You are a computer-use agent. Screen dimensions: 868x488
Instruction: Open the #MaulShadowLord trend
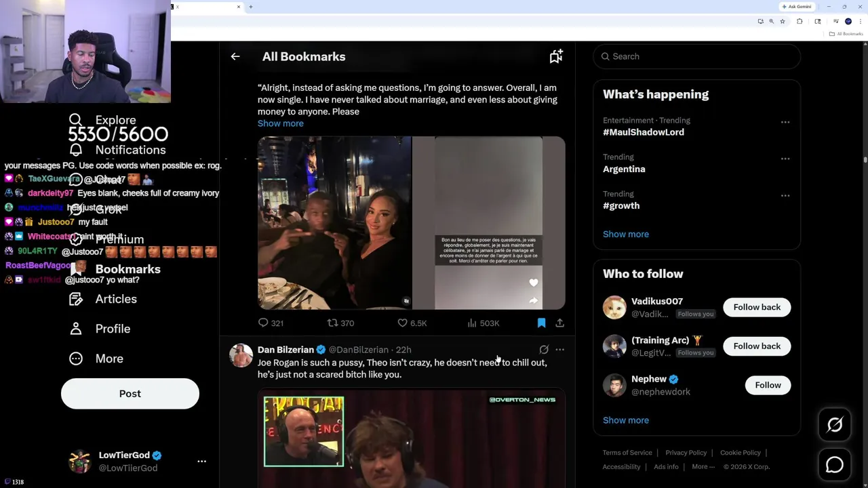click(644, 132)
